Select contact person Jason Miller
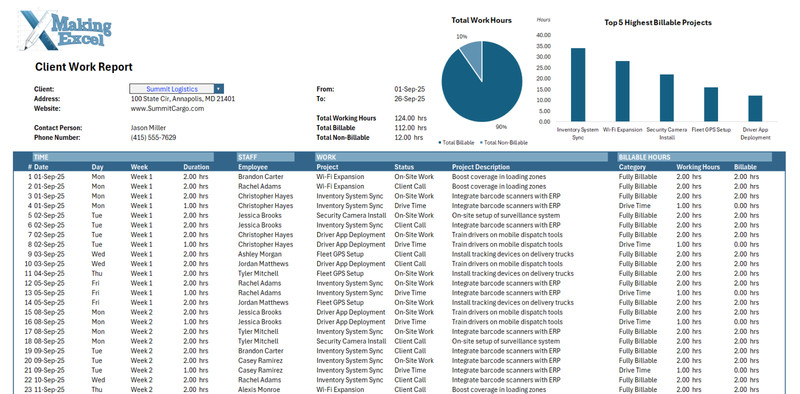800x394 pixels. click(148, 128)
